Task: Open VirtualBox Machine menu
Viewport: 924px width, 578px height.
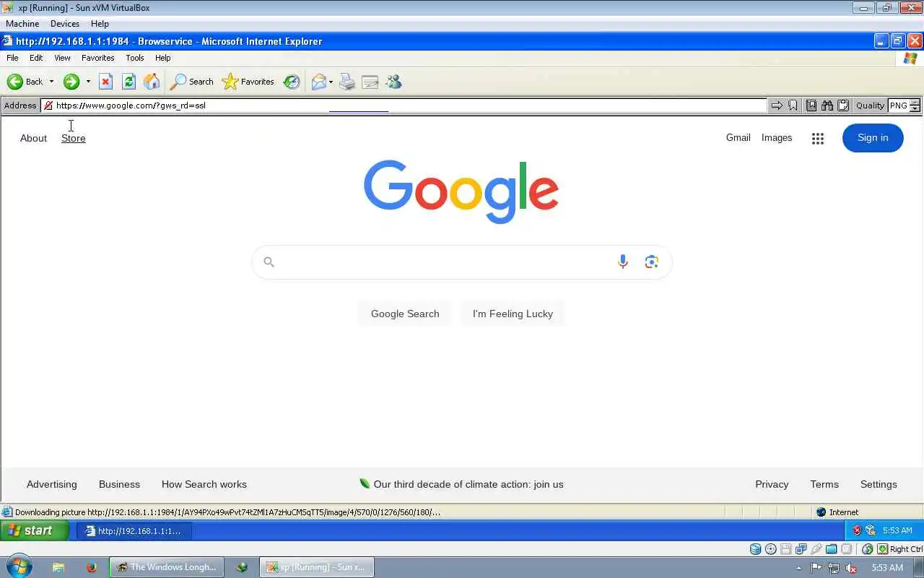Action: coord(22,24)
